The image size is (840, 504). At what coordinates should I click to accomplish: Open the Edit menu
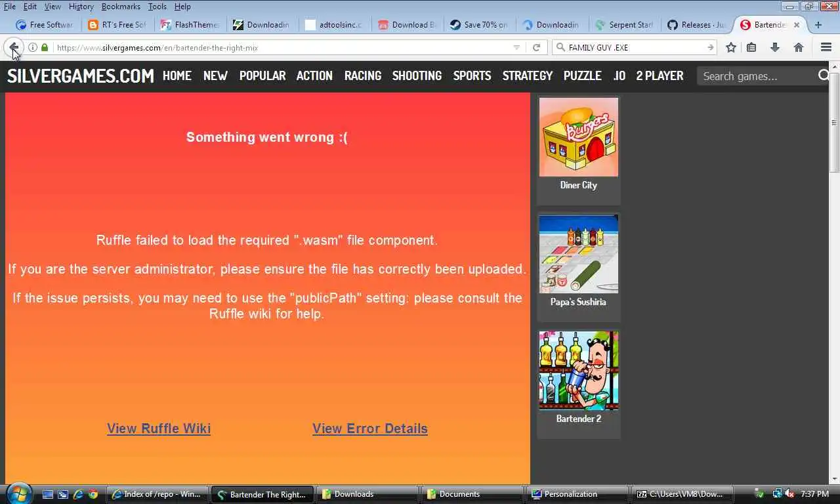30,7
